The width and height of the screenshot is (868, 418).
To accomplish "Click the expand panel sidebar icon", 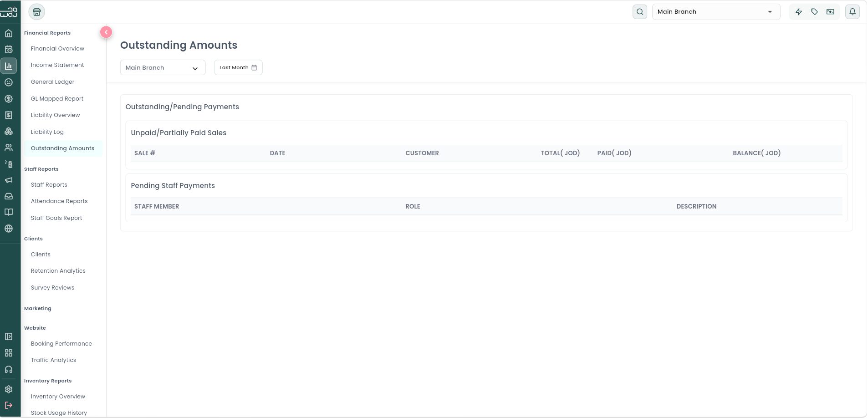I will (x=9, y=336).
